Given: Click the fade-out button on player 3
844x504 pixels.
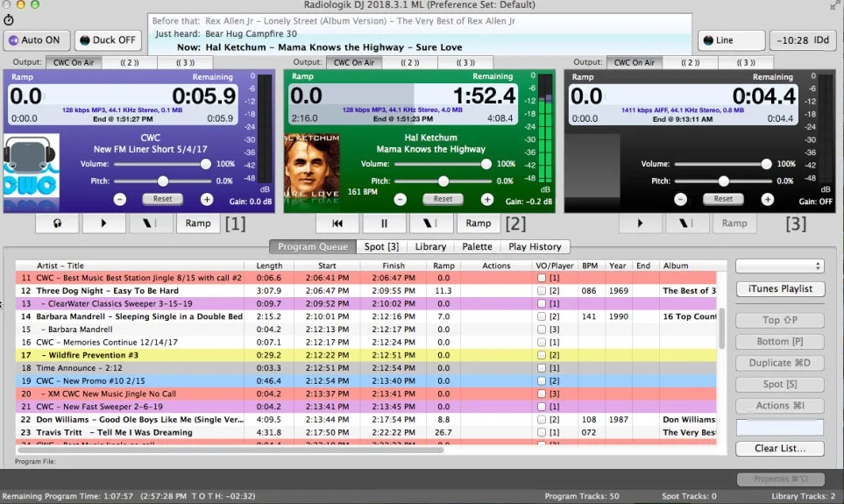Looking at the screenshot, I should [x=686, y=223].
